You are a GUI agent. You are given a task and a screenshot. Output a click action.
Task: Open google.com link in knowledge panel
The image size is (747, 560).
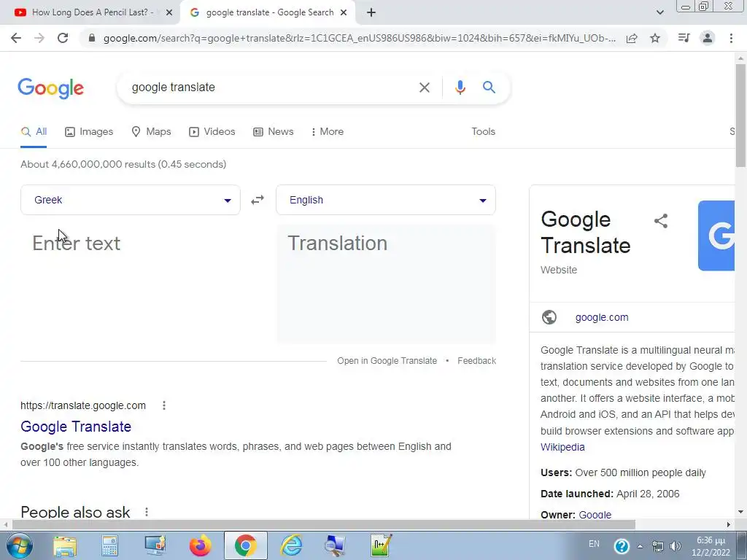click(x=602, y=317)
